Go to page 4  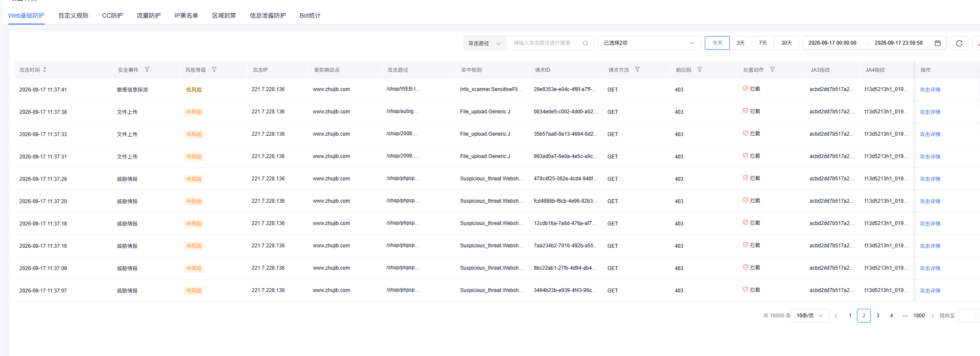[891, 316]
